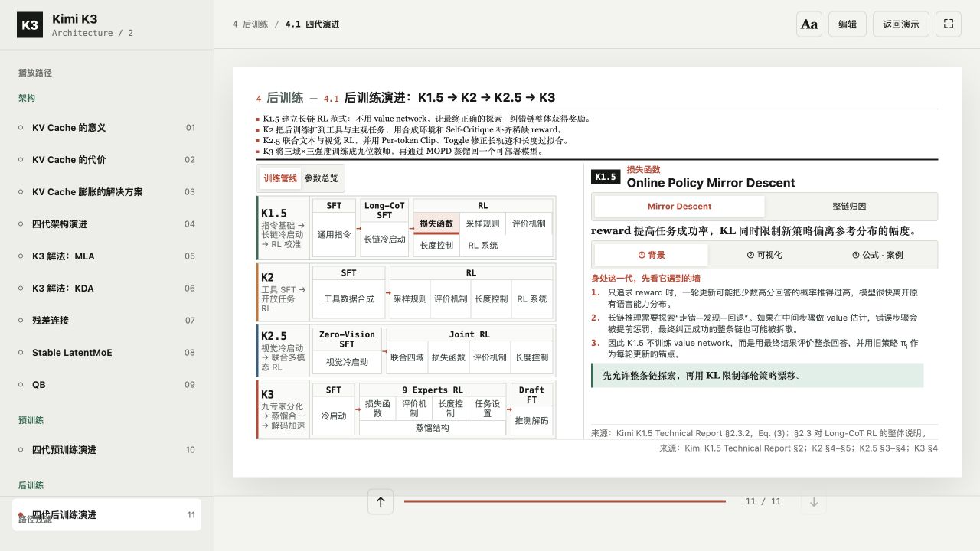Click the slide progress bar
This screenshot has width=980, height=551.
pyautogui.click(x=565, y=502)
